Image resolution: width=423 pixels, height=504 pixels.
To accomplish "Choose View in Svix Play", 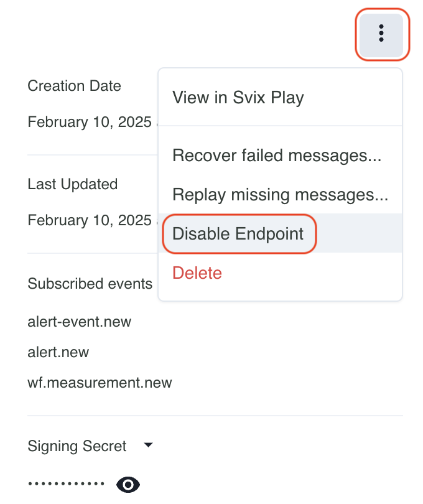I will click(x=238, y=98).
